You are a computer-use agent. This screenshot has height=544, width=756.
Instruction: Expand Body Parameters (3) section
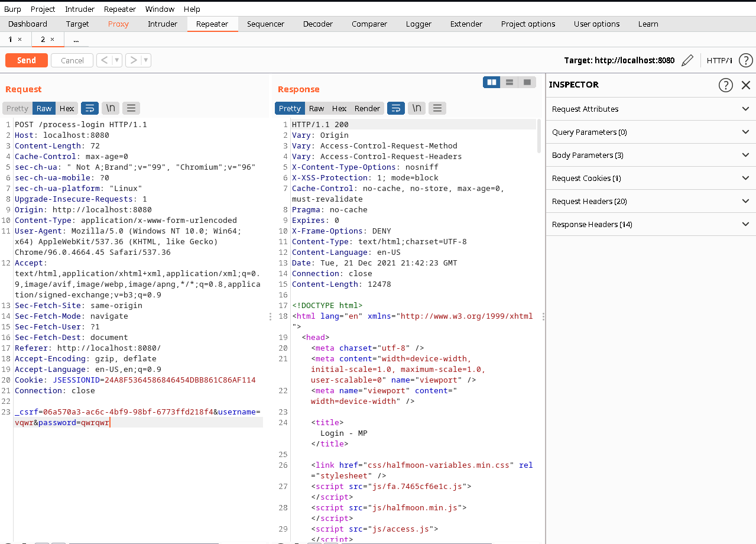click(x=651, y=155)
